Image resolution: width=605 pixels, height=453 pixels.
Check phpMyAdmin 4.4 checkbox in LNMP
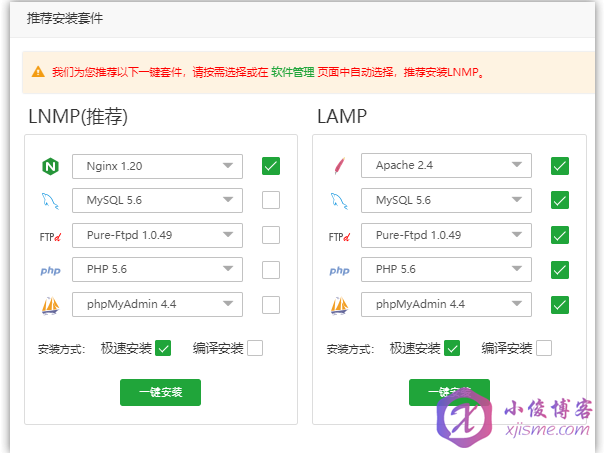pyautogui.click(x=271, y=305)
